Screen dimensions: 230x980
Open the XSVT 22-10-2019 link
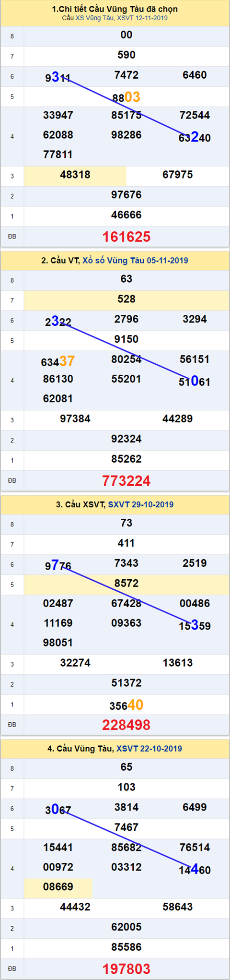[x=149, y=748]
